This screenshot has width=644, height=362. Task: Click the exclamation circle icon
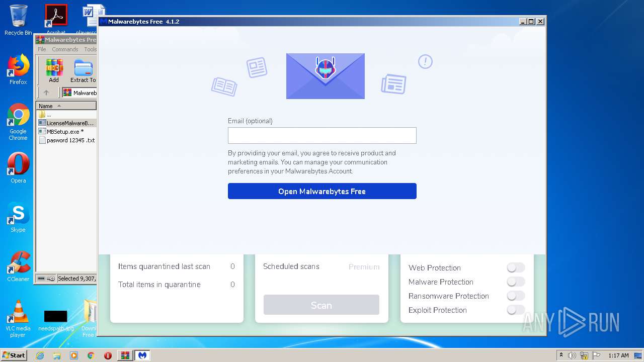[425, 62]
